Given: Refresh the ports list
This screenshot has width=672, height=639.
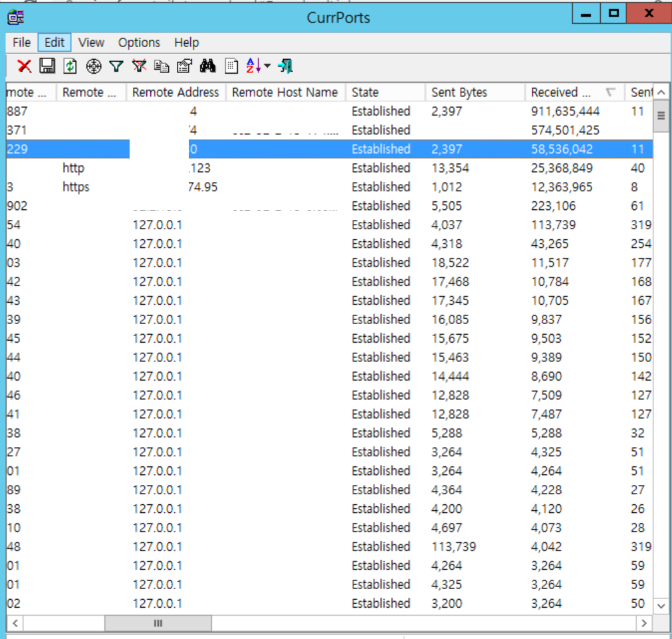Looking at the screenshot, I should (x=70, y=66).
